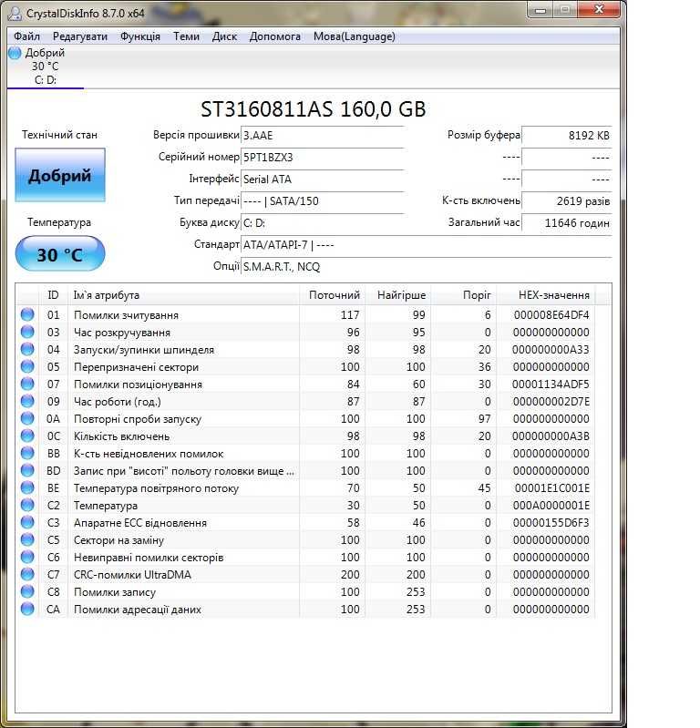Open the Мова(Language) menu
Viewport: 700px width, 728px height.
pos(354,36)
